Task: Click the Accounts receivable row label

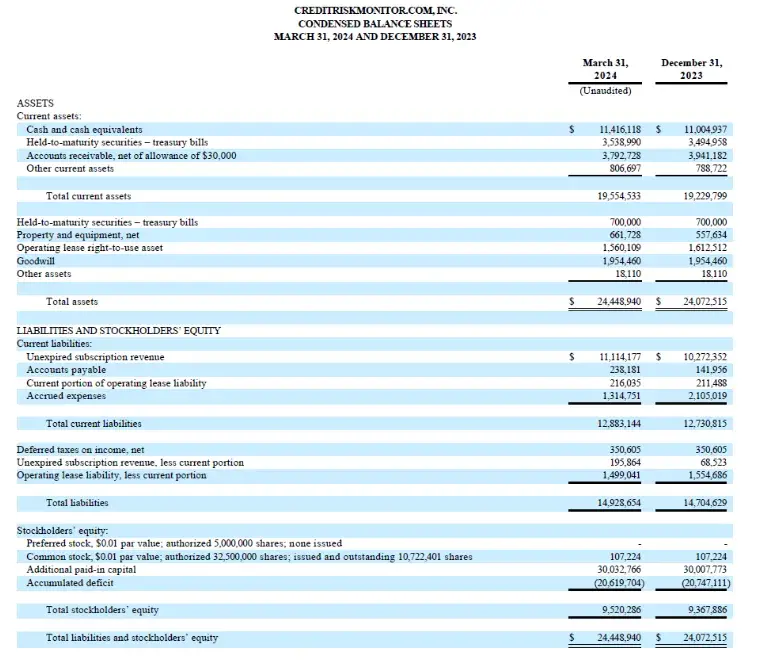Action: click(x=131, y=156)
